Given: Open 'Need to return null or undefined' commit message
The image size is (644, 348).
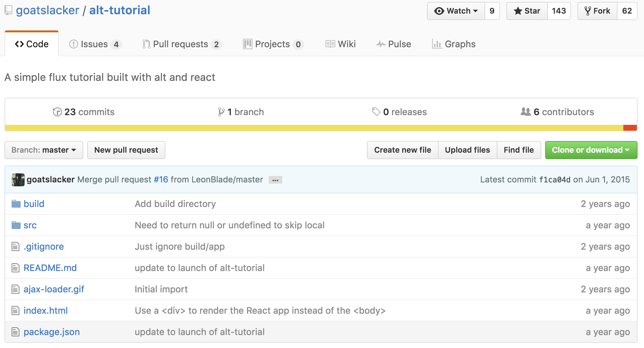Looking at the screenshot, I should [x=230, y=225].
